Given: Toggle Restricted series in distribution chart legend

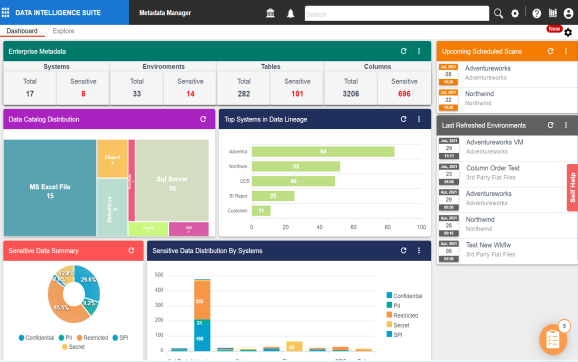Looking at the screenshot, I should tap(402, 315).
